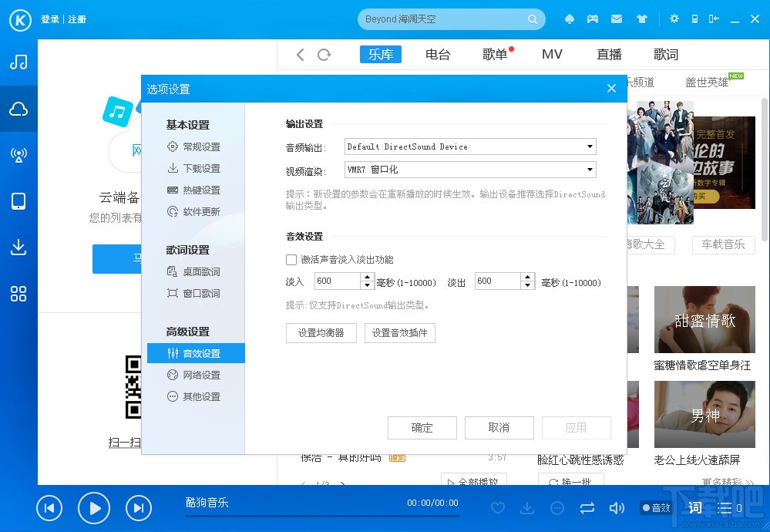
Task: Open the download manager icon in left sidebar
Action: (18, 247)
